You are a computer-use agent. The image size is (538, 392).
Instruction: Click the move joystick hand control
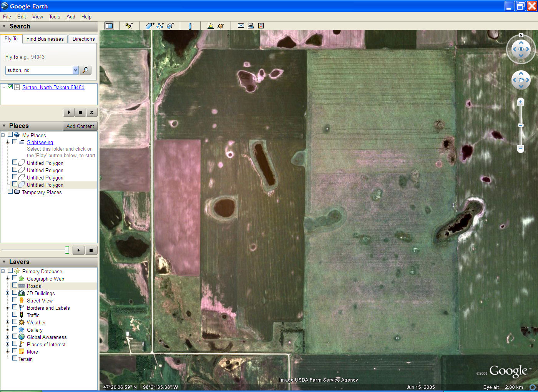pos(521,80)
